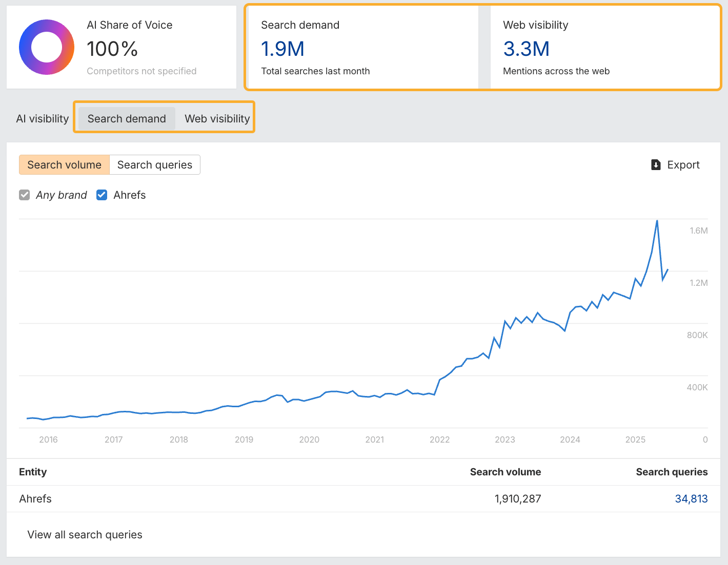Select the Search volume toggle button

tap(64, 165)
